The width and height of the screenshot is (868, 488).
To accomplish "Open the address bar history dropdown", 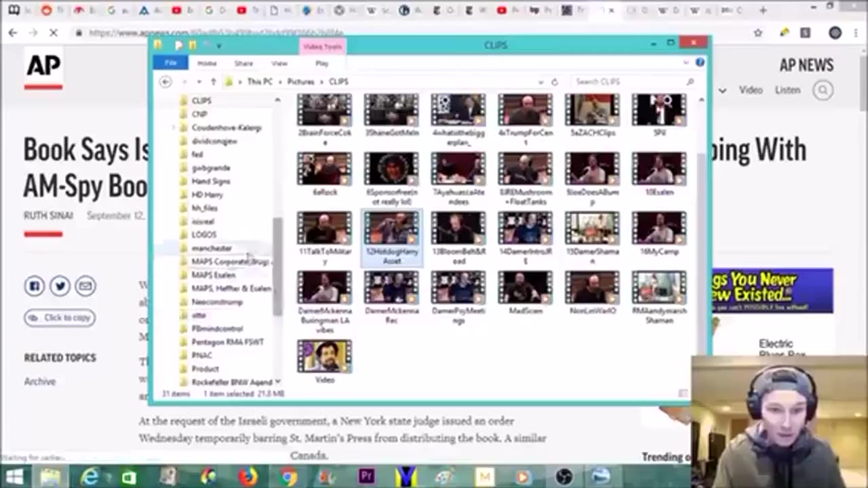I will [x=540, y=82].
